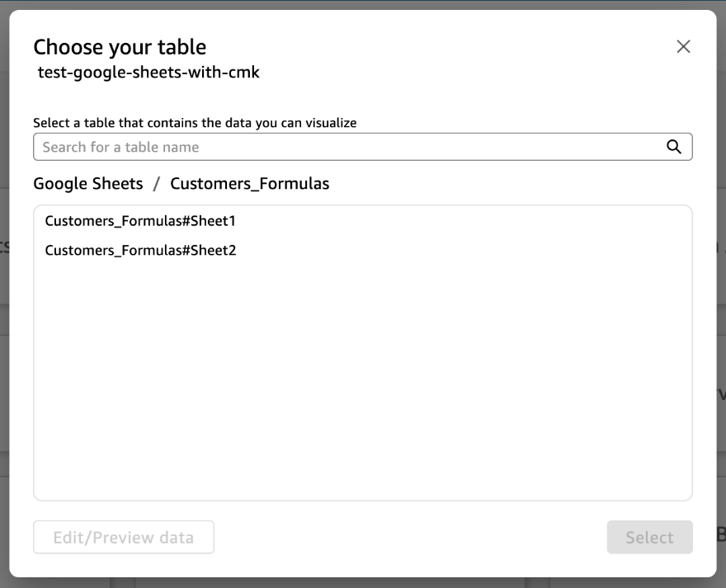This screenshot has height=588, width=726.
Task: Choose the Sheet1 entry in the list
Action: coord(140,221)
